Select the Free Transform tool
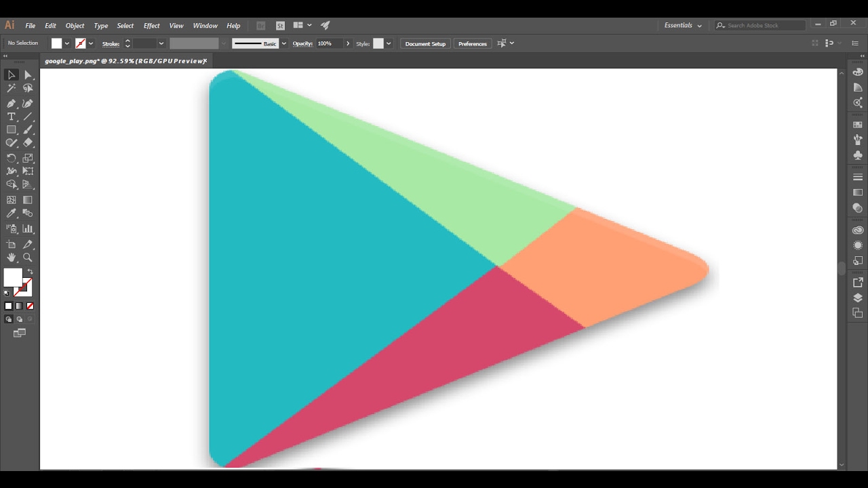The width and height of the screenshot is (868, 488). pyautogui.click(x=28, y=171)
